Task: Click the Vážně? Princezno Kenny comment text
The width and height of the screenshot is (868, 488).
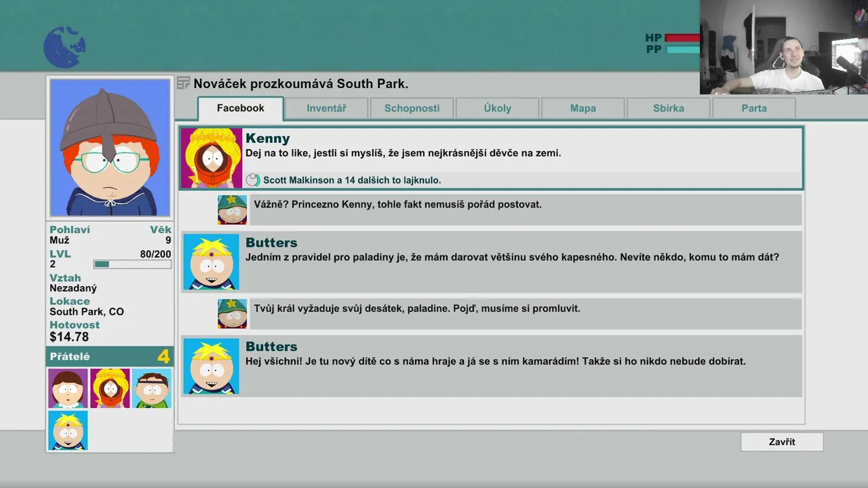Action: [x=397, y=204]
